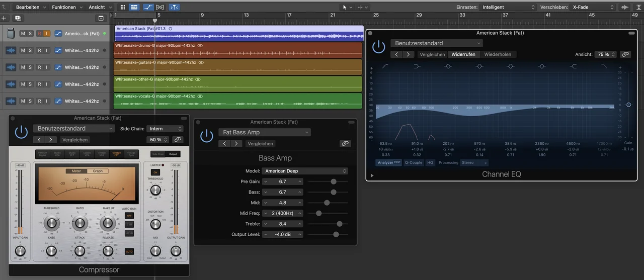Image resolution: width=644 pixels, height=280 pixels.
Task: Toggle the automation view button in the toolbar
Action: click(x=148, y=8)
